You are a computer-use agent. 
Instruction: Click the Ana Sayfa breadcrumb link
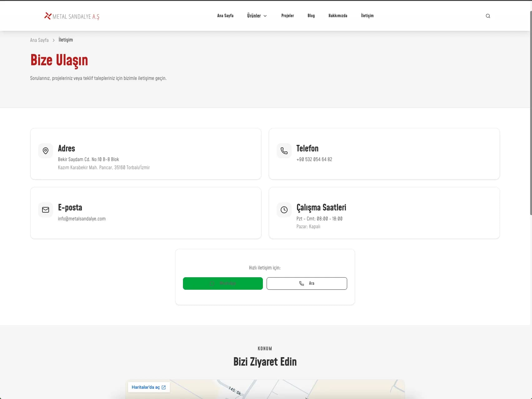[39, 40]
